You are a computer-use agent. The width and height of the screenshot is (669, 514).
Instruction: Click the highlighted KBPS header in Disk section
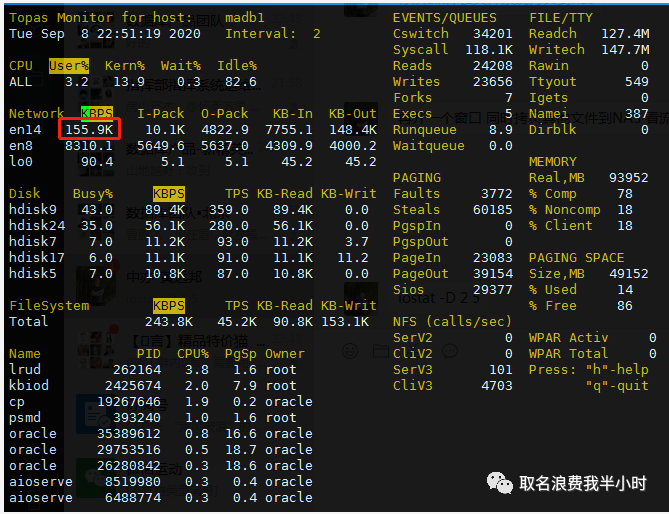coord(169,194)
